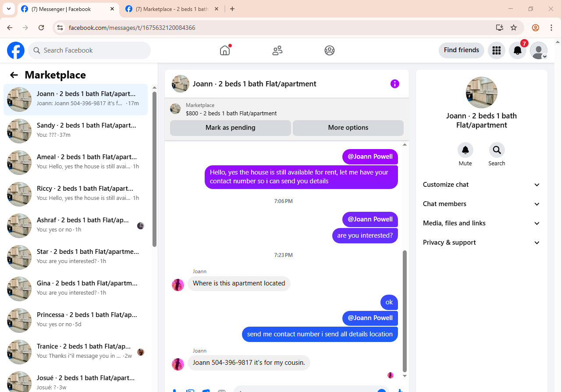Viewport: 561px width, 392px height.
Task: Open the tab search dropdown arrow
Action: click(x=8, y=9)
